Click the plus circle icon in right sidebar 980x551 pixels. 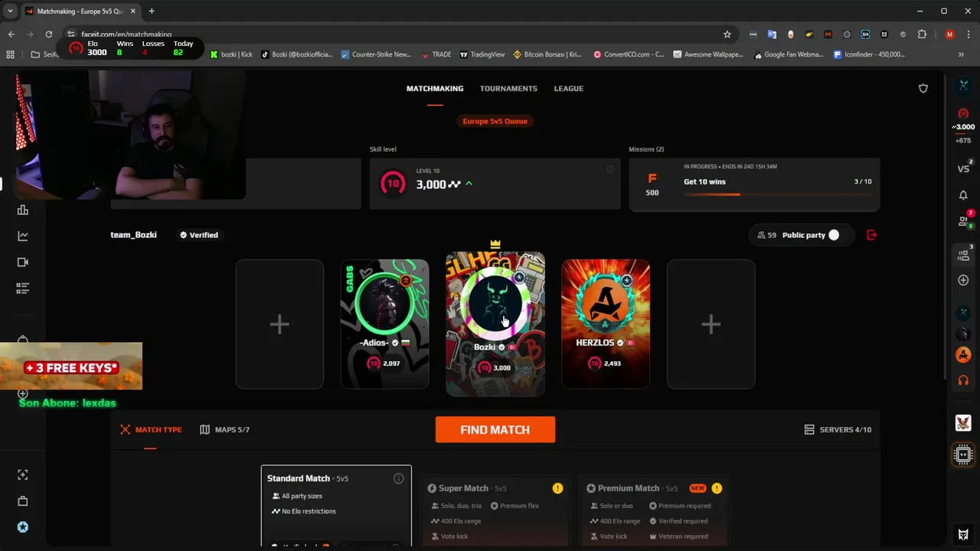963,280
